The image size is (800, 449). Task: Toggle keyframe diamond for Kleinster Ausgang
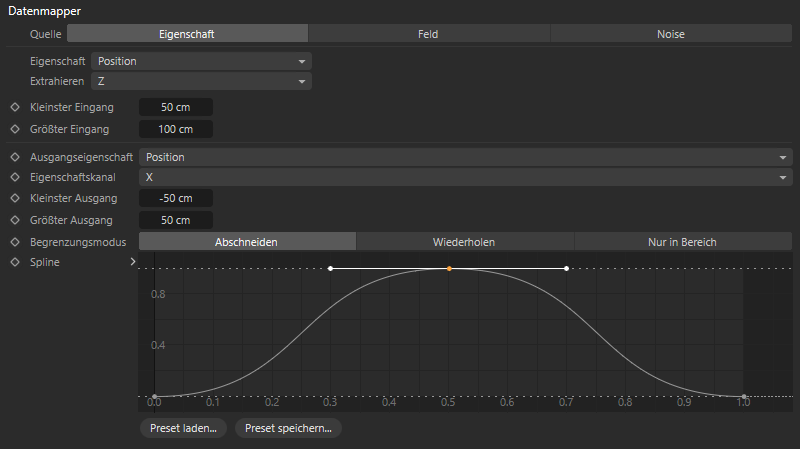(15, 198)
